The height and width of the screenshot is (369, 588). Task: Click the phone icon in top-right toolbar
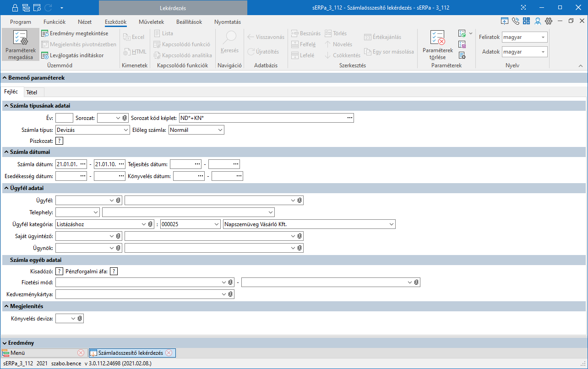click(x=516, y=21)
